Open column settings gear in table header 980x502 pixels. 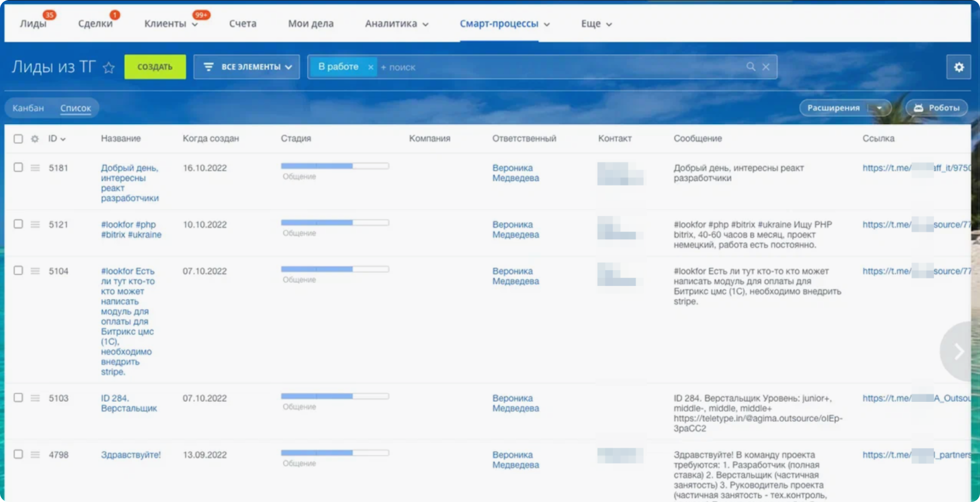coord(35,139)
